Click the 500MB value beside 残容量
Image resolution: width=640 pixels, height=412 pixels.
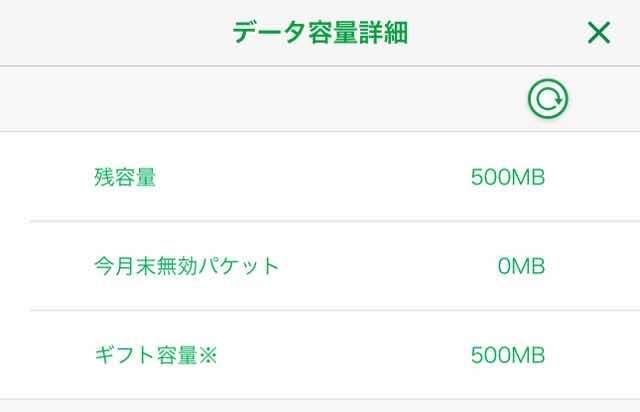[x=507, y=178]
